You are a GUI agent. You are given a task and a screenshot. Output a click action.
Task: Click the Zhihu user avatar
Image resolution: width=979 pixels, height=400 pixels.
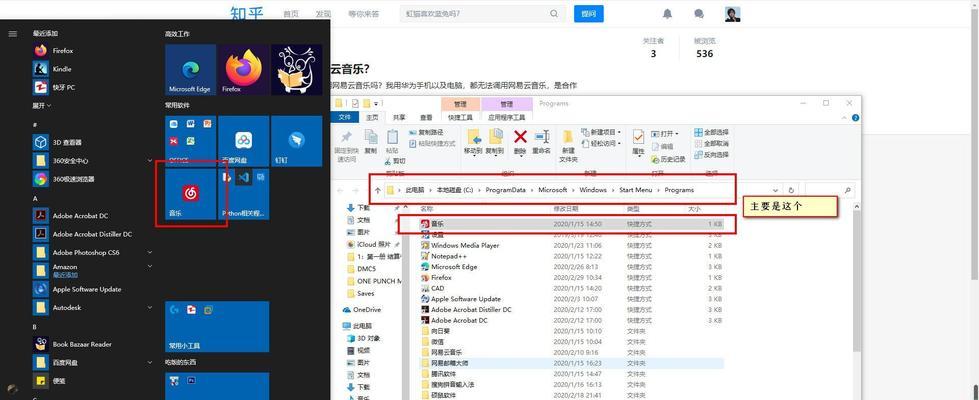(x=732, y=14)
